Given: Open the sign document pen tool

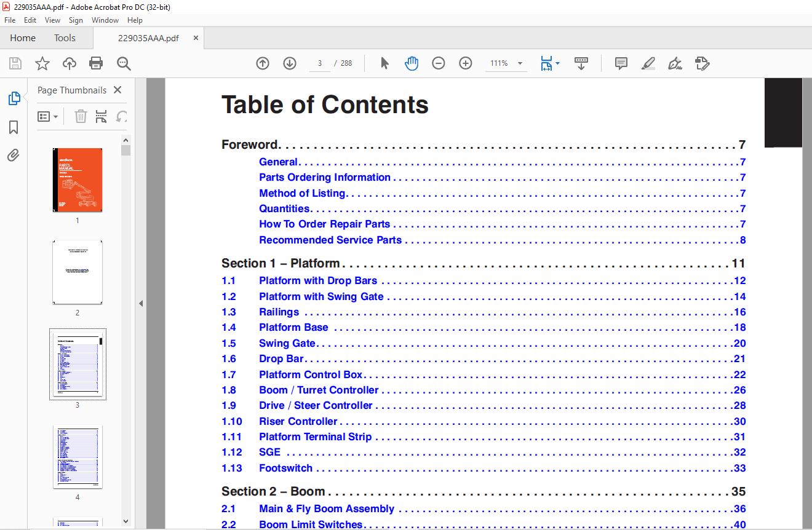Looking at the screenshot, I should click(x=675, y=63).
